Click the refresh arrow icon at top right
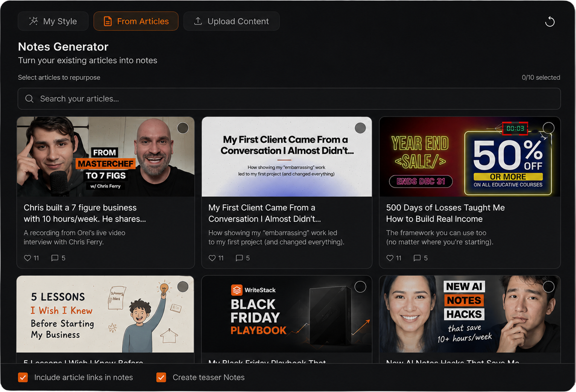 pyautogui.click(x=550, y=21)
